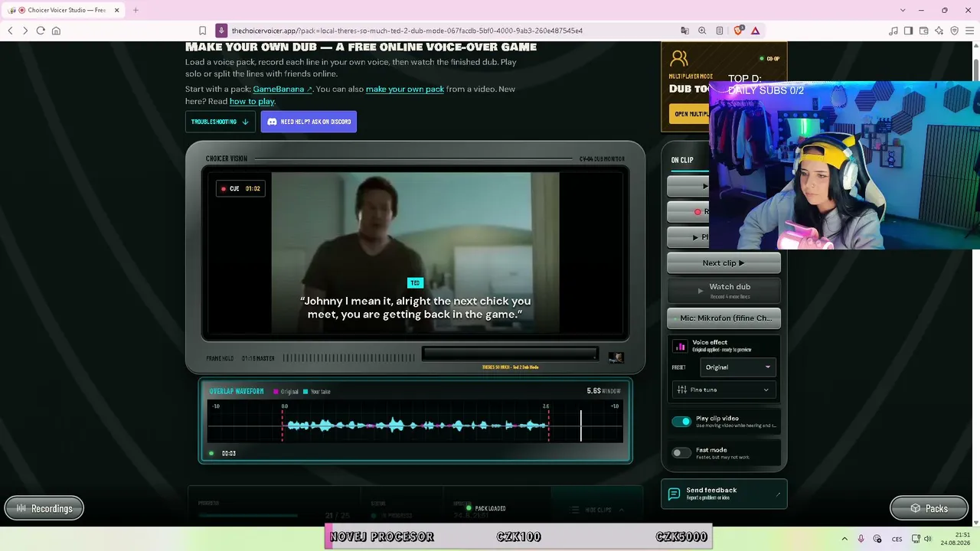The height and width of the screenshot is (551, 980).
Task: Click the zoom magnifier icon in the address bar
Action: click(x=702, y=31)
